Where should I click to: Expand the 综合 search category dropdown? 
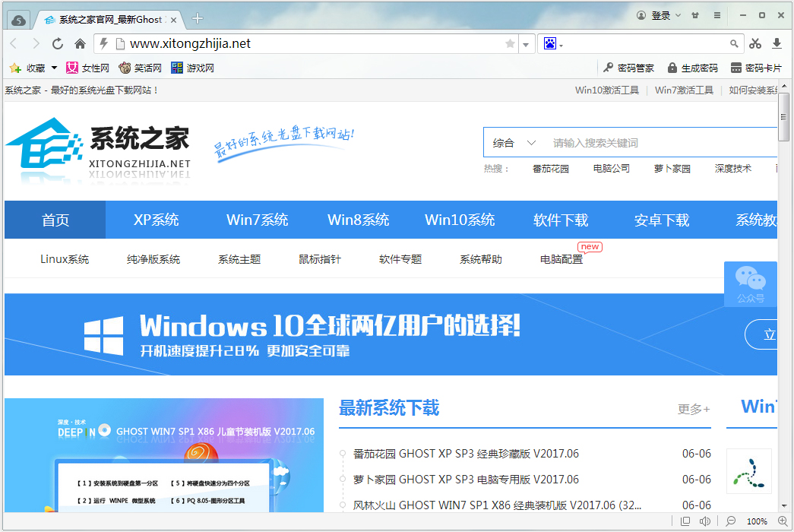click(x=515, y=143)
